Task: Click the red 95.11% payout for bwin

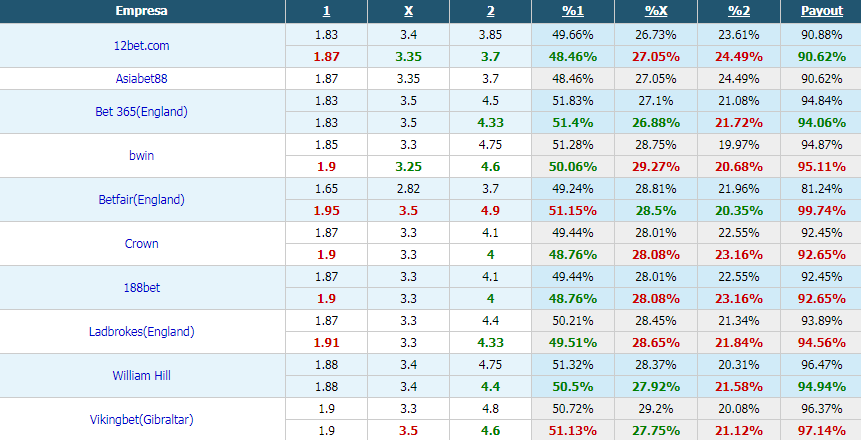Action: (x=821, y=166)
